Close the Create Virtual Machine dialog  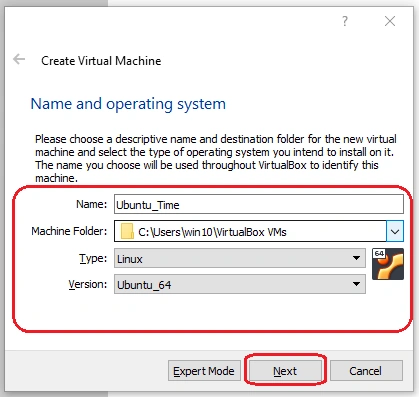(390, 21)
